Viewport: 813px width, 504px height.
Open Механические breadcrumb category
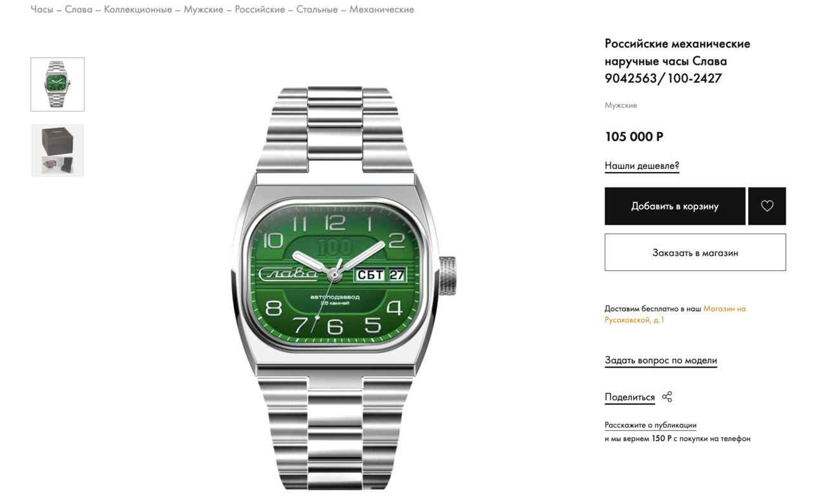click(x=382, y=10)
